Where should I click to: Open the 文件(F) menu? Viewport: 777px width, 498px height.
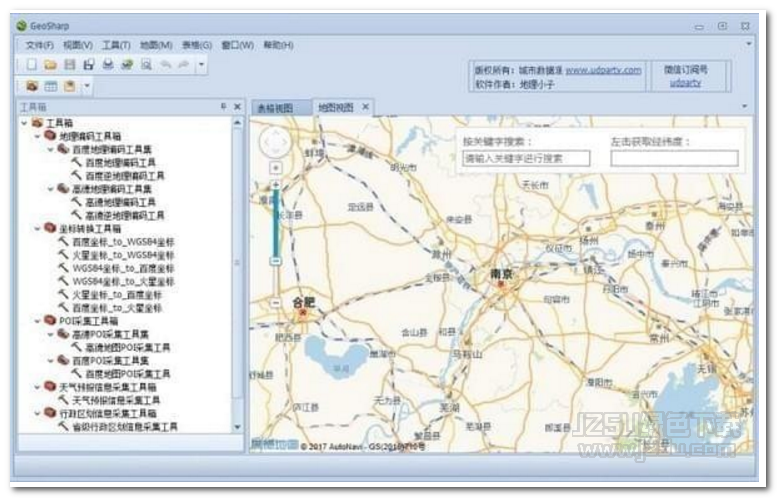[x=39, y=45]
